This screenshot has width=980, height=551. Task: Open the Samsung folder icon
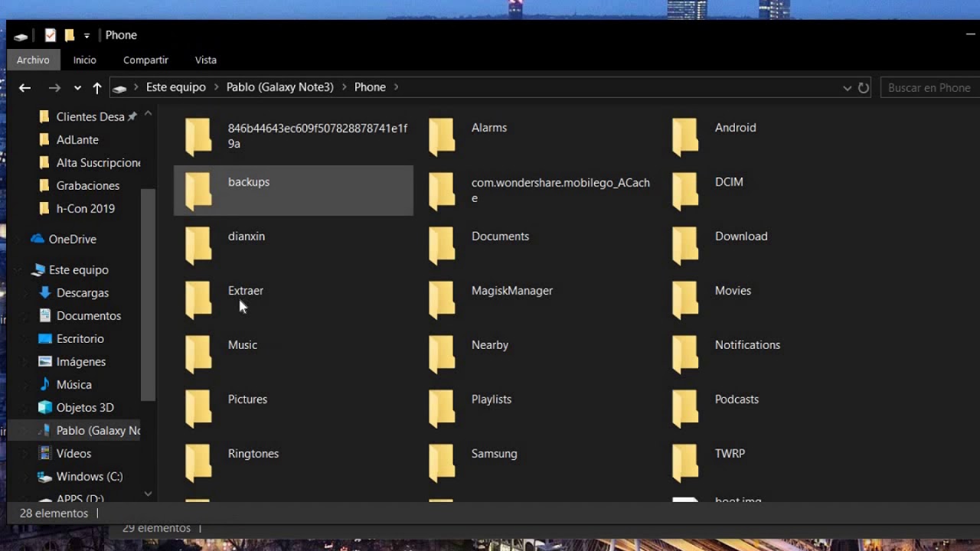pos(442,462)
